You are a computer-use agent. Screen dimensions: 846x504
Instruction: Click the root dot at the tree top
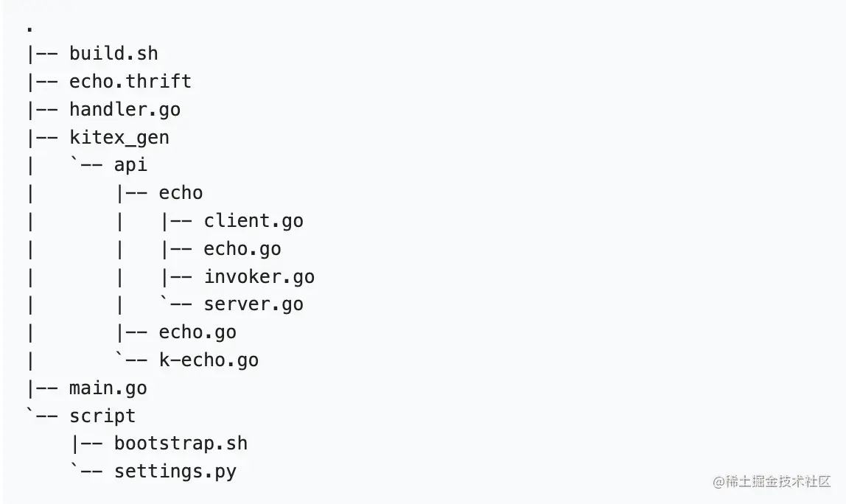29,30
